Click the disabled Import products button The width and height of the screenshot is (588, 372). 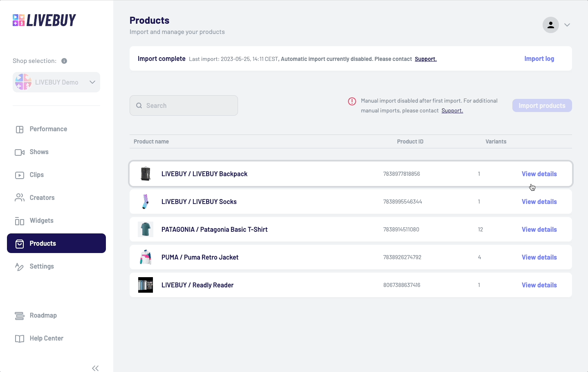(542, 105)
